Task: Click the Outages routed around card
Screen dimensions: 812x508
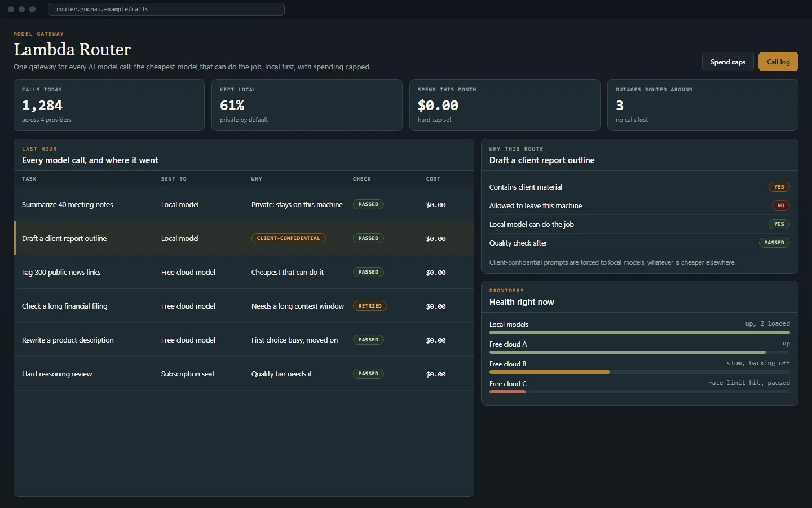Action: point(703,105)
